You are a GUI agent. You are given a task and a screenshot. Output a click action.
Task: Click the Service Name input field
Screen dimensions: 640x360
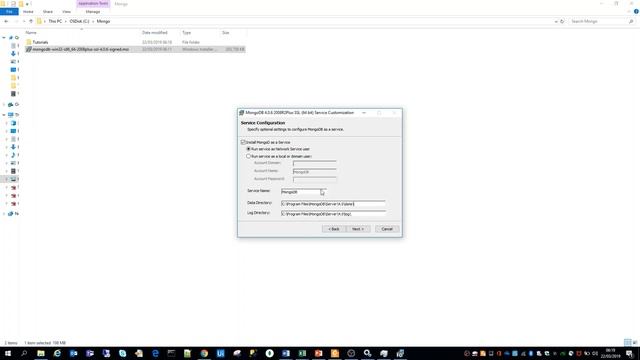303,191
